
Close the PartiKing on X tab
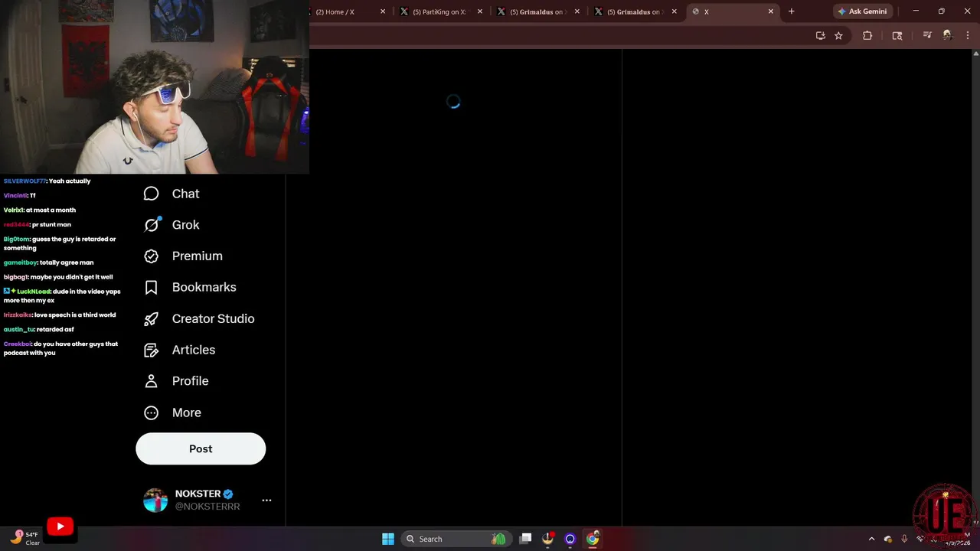(480, 11)
